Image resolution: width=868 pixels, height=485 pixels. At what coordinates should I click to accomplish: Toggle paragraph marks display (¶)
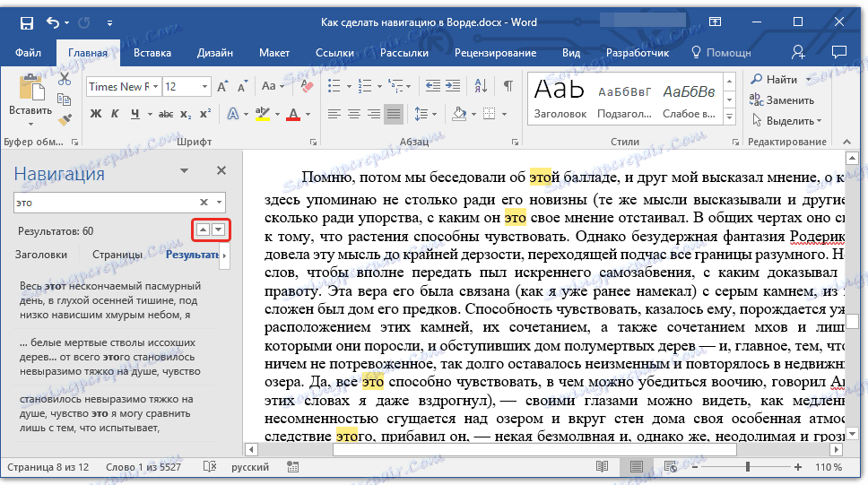click(508, 87)
